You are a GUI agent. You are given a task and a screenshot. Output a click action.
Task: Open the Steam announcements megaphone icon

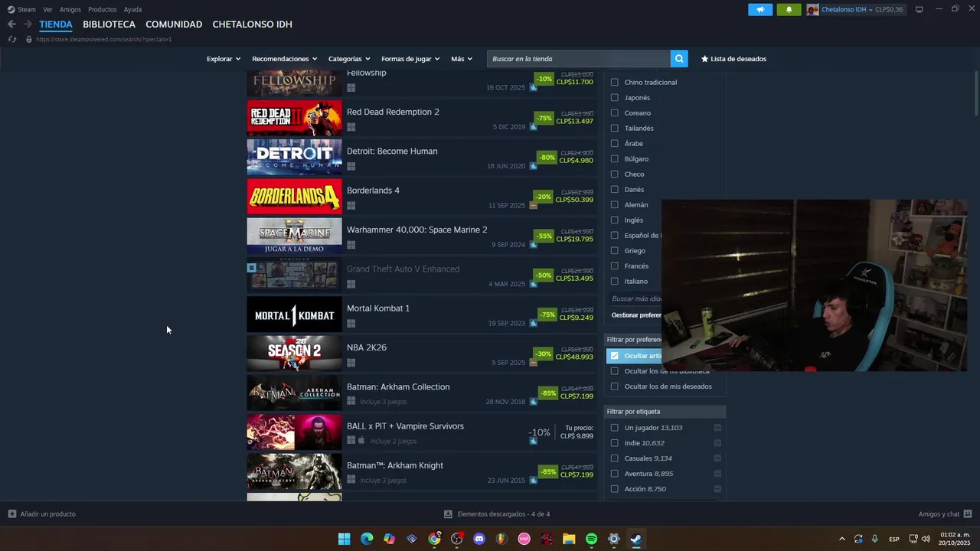(760, 9)
